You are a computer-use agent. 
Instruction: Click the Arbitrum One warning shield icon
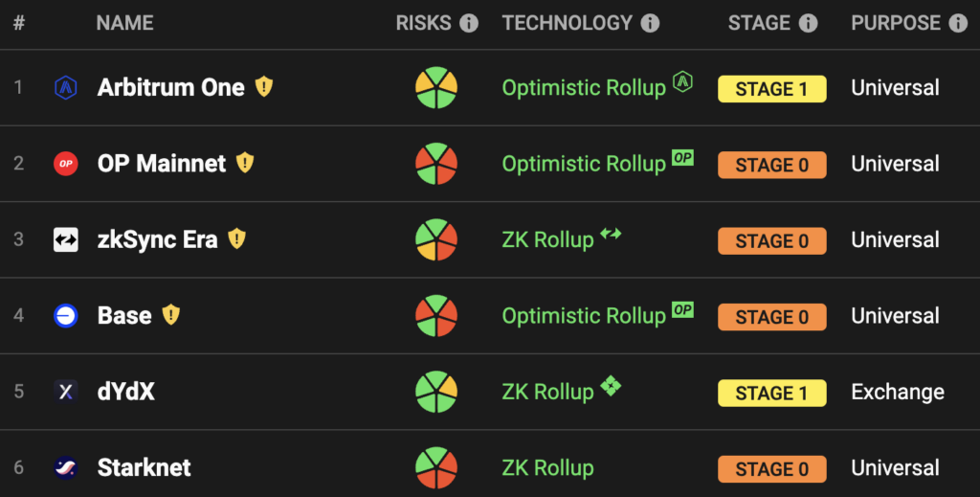click(264, 86)
